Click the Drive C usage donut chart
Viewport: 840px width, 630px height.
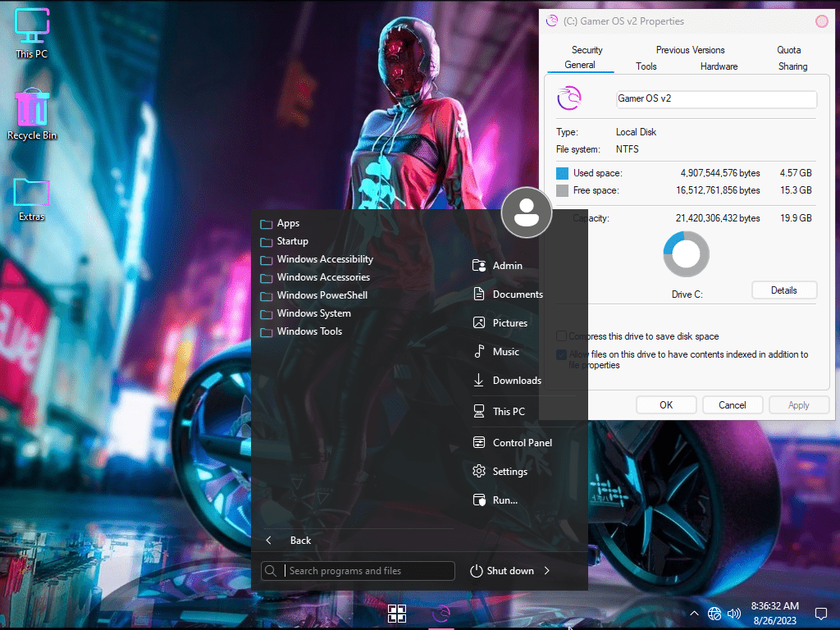pos(687,254)
